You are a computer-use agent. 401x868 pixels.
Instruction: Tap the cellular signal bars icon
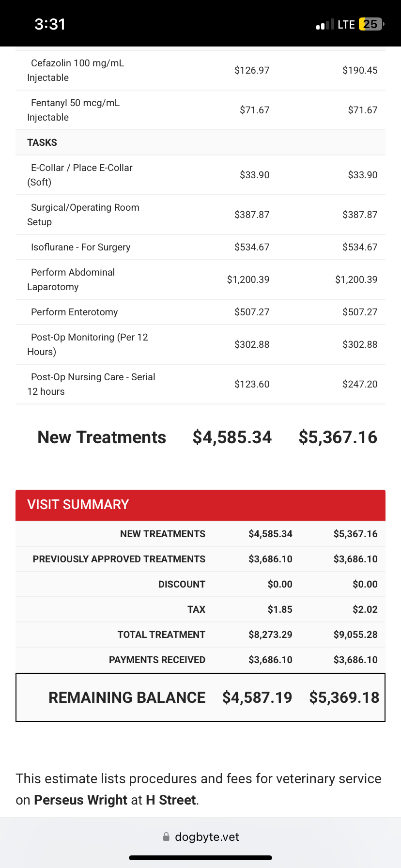tap(325, 25)
